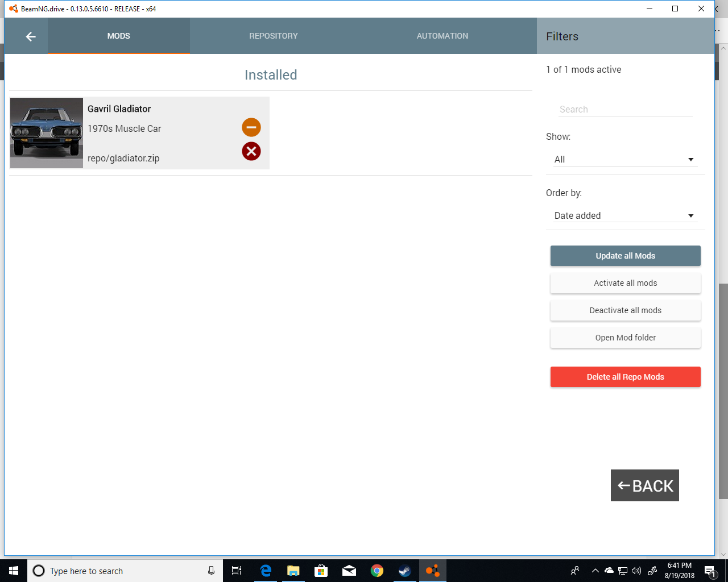
Task: Open the Mail app from taskbar
Action: click(349, 571)
